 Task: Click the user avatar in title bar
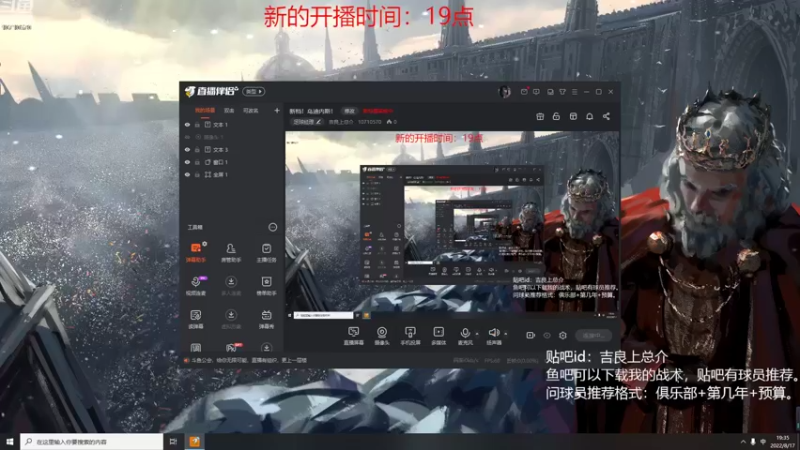tap(505, 91)
